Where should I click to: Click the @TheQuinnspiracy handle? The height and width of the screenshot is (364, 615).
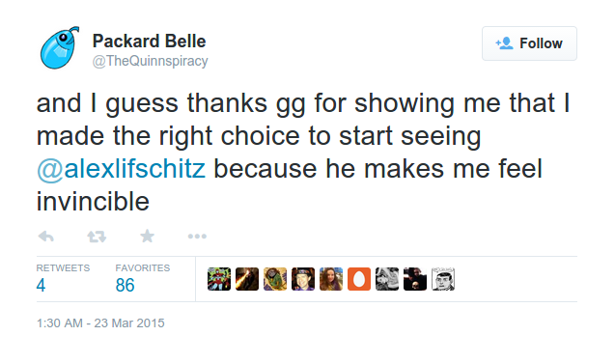[x=151, y=61]
